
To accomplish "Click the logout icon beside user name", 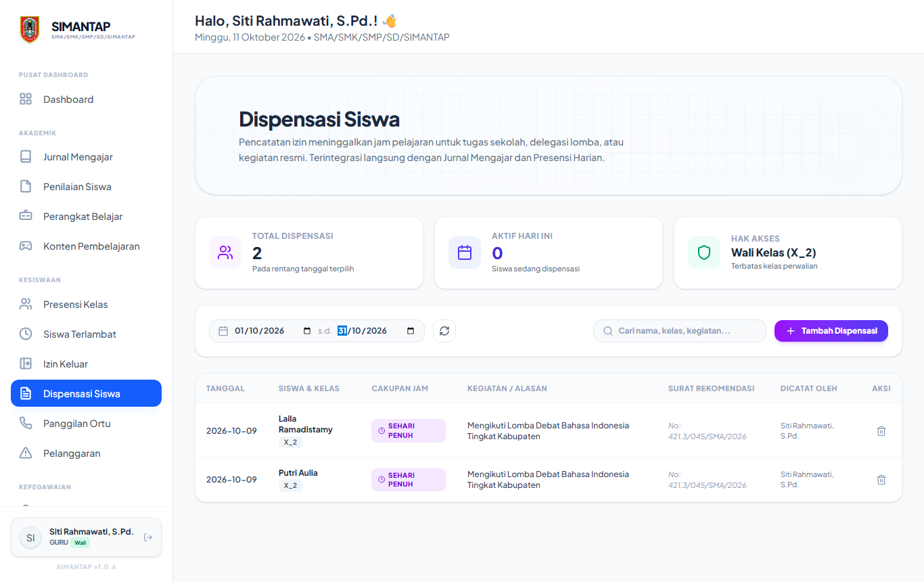I will tap(148, 537).
